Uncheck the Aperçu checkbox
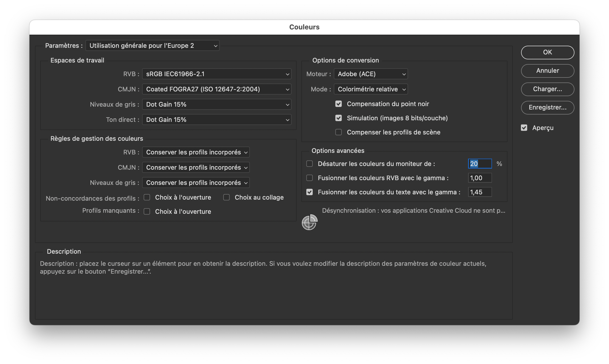Viewport: 609px width, 364px height. click(524, 127)
